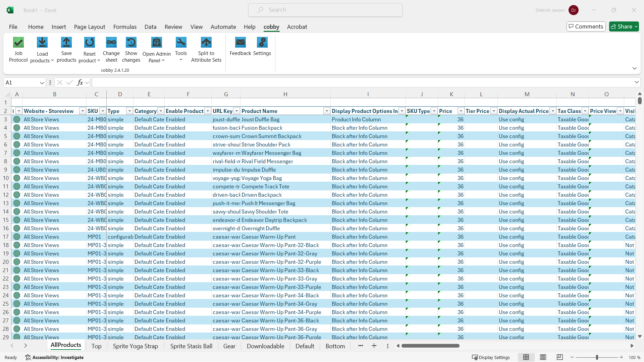Switch to Page Break Preview view

pyautogui.click(x=559, y=357)
